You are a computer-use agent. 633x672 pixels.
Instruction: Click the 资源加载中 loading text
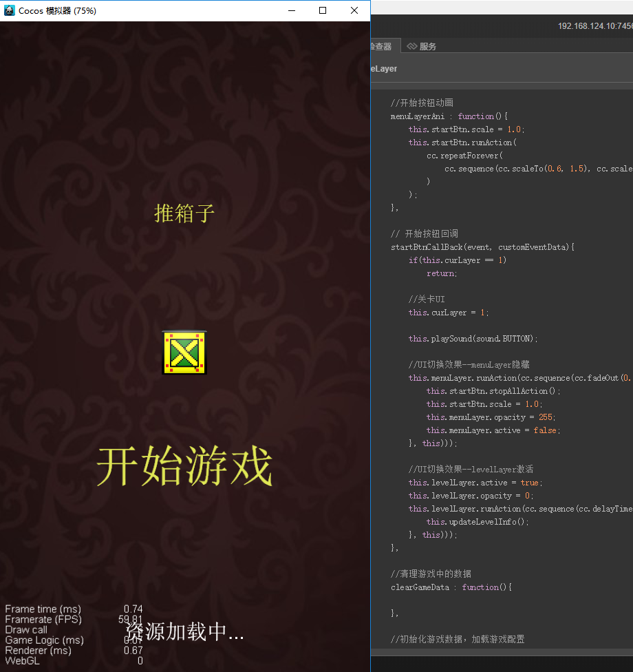click(184, 631)
